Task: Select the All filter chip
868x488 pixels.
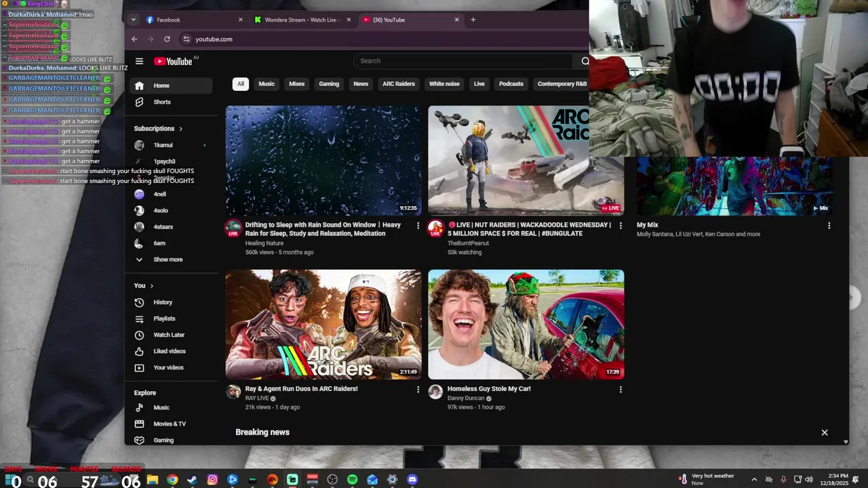Action: [x=240, y=84]
